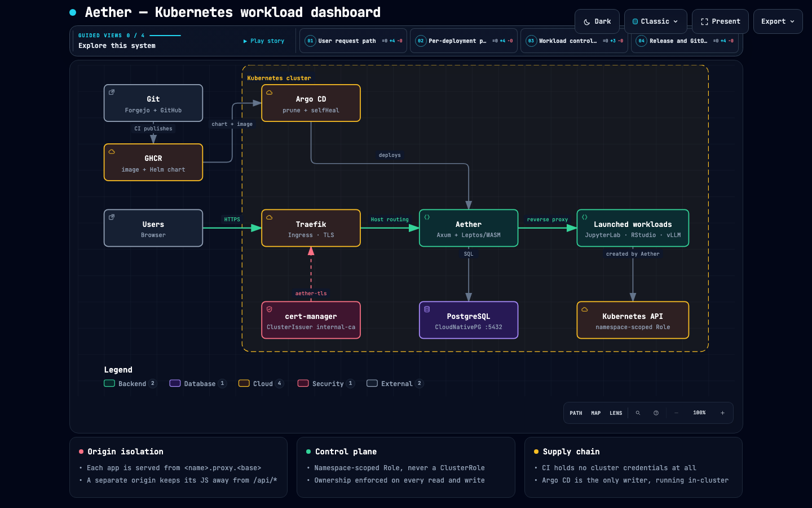
Task: Select guided view 04 Release and GitOps
Action: click(x=685, y=41)
